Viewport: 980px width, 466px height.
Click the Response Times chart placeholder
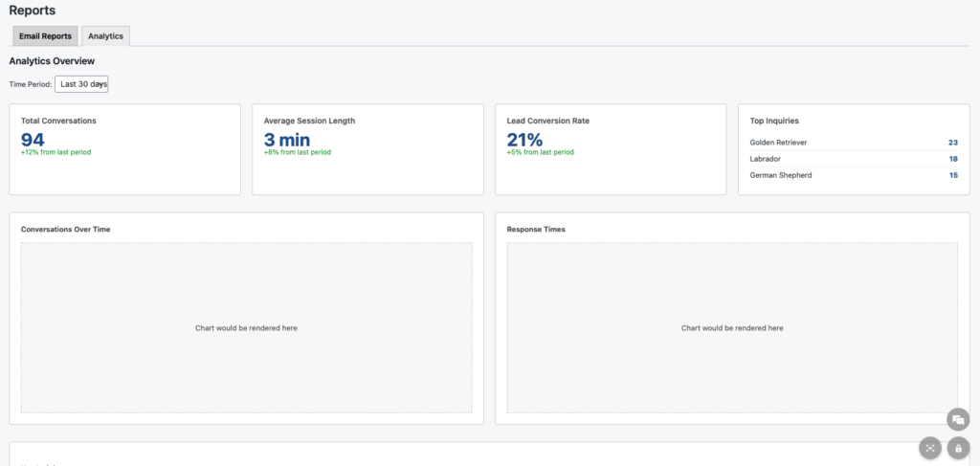click(732, 328)
